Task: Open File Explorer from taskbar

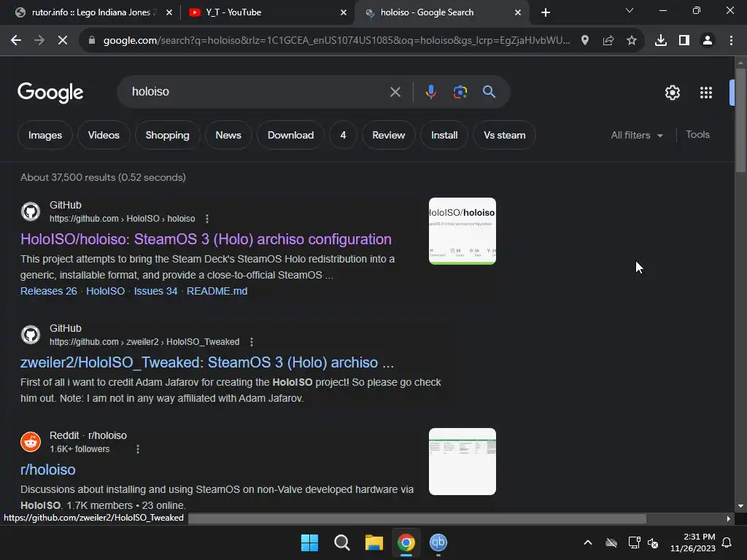Action: pos(374,542)
